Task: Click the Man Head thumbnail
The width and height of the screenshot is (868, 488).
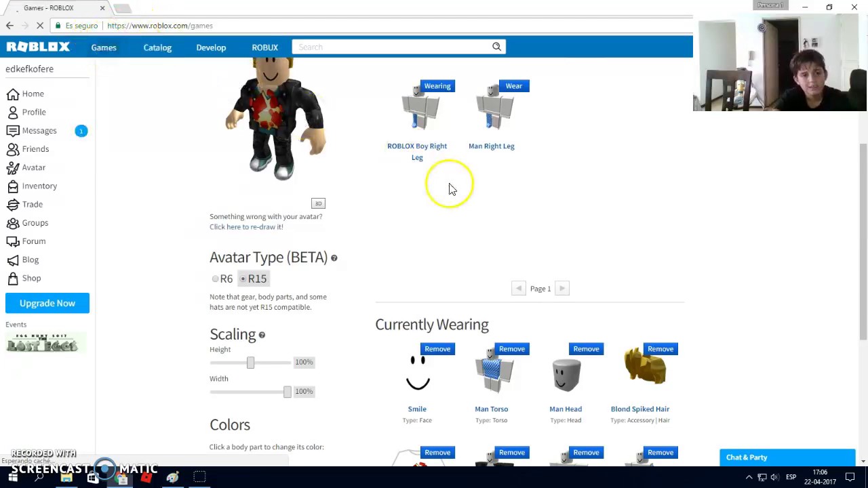Action: pos(566,375)
